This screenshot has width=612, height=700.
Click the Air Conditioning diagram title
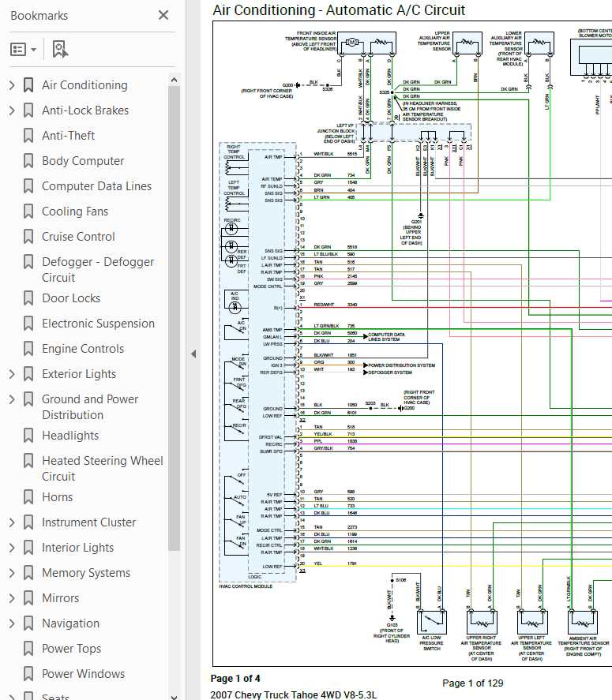click(339, 9)
